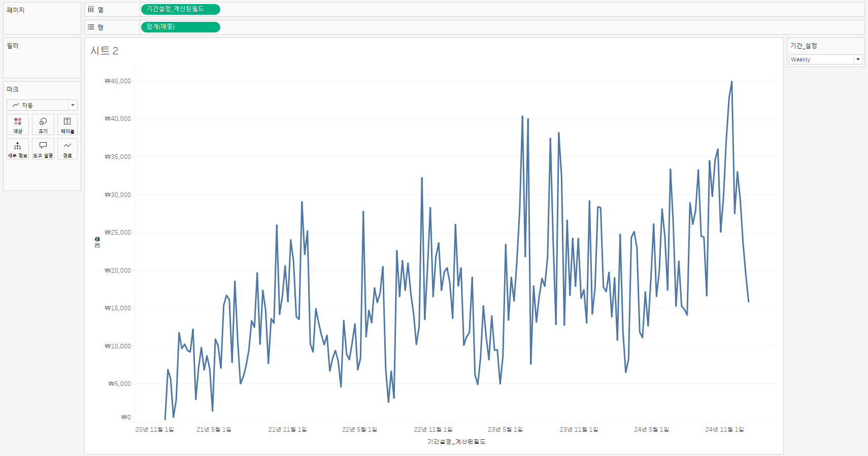Click the 기간_설정 parameter title

point(804,46)
